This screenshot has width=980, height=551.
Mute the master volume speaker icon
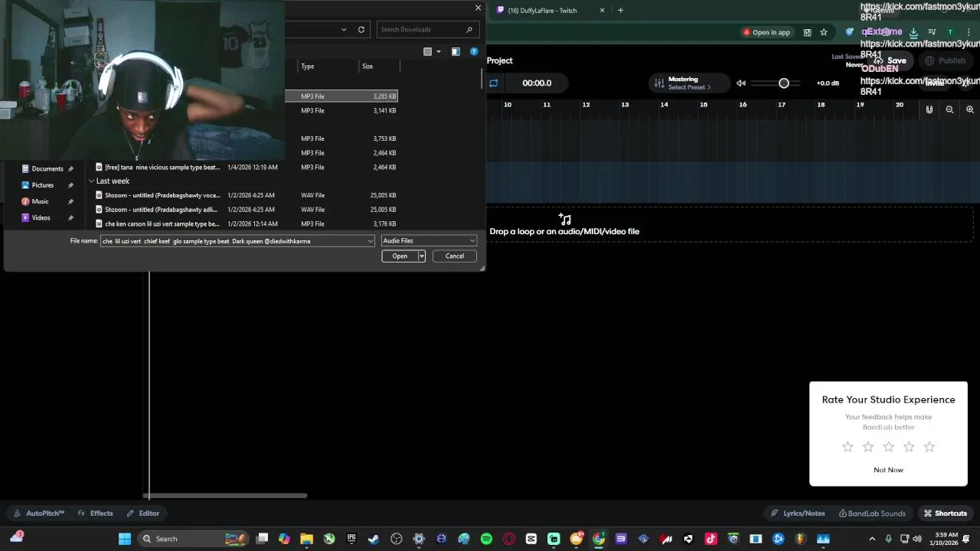[x=741, y=83]
